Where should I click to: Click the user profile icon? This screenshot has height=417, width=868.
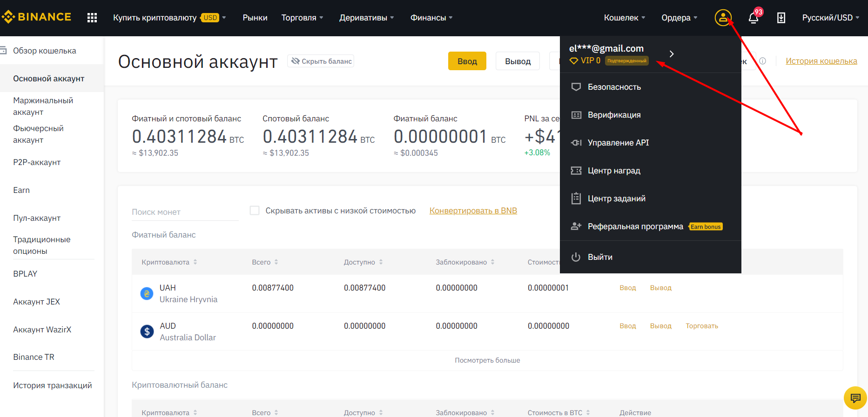click(723, 18)
